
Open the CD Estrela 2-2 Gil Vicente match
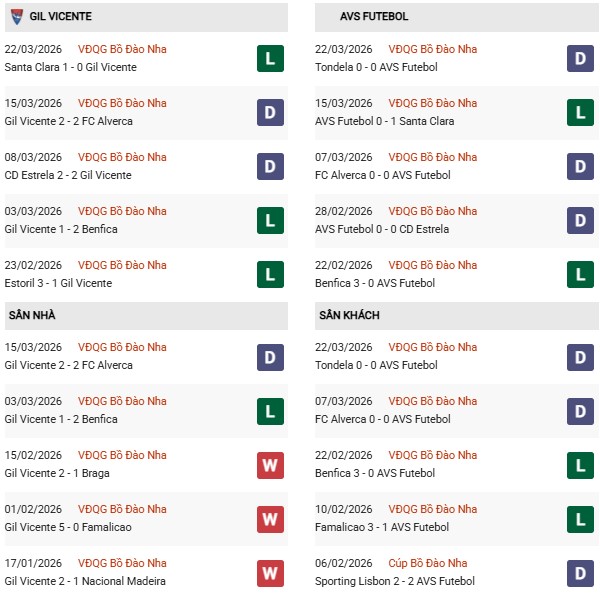(68, 175)
